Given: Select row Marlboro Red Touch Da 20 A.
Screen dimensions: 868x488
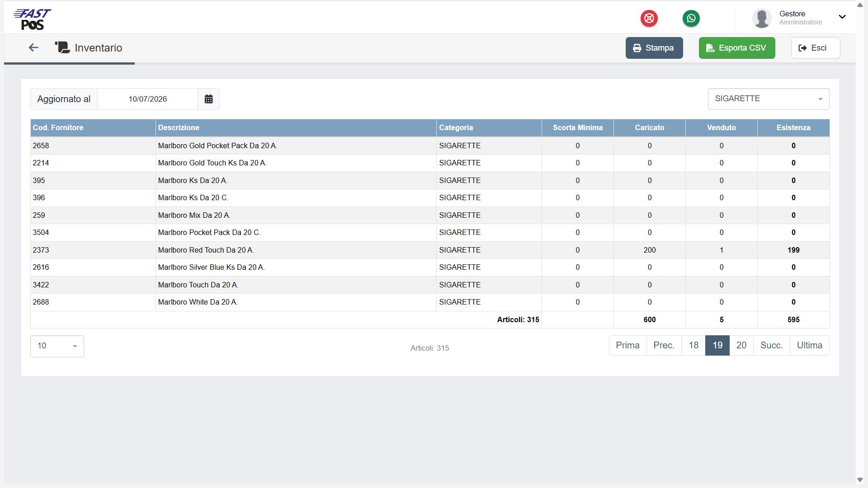Looking at the screenshot, I should (x=430, y=250).
